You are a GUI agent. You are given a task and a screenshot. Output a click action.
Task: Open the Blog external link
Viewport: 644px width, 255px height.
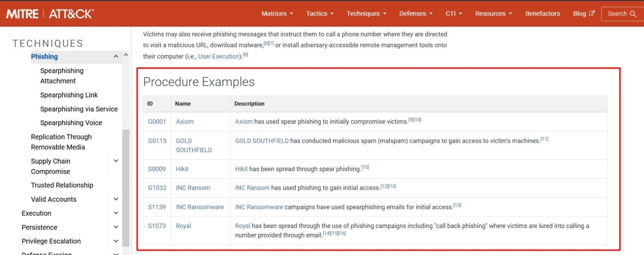583,13
